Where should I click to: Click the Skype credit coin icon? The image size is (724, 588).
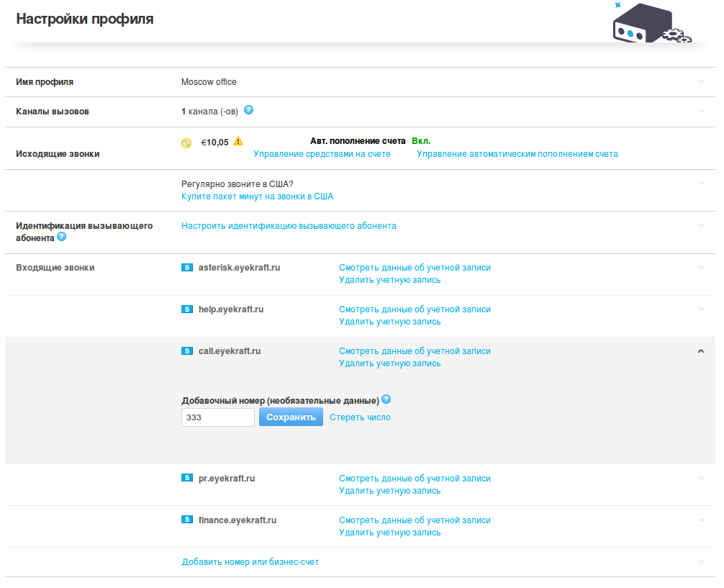pos(186,143)
